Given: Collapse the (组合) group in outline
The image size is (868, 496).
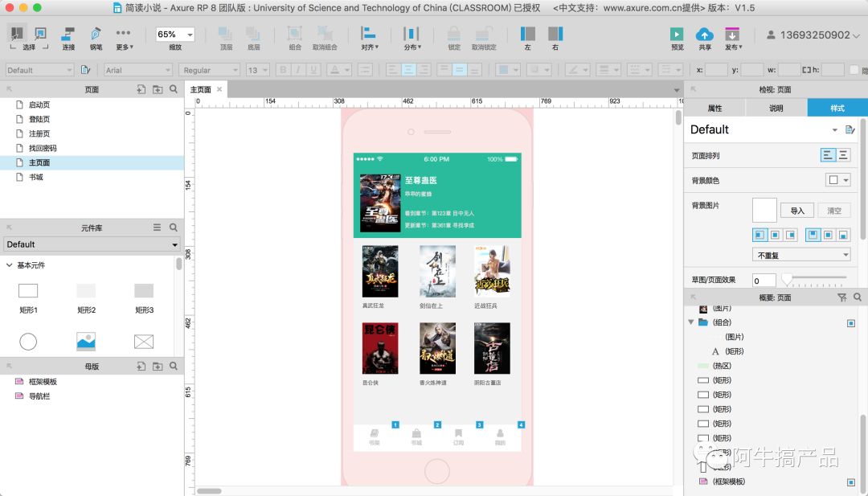Looking at the screenshot, I should pyautogui.click(x=691, y=322).
